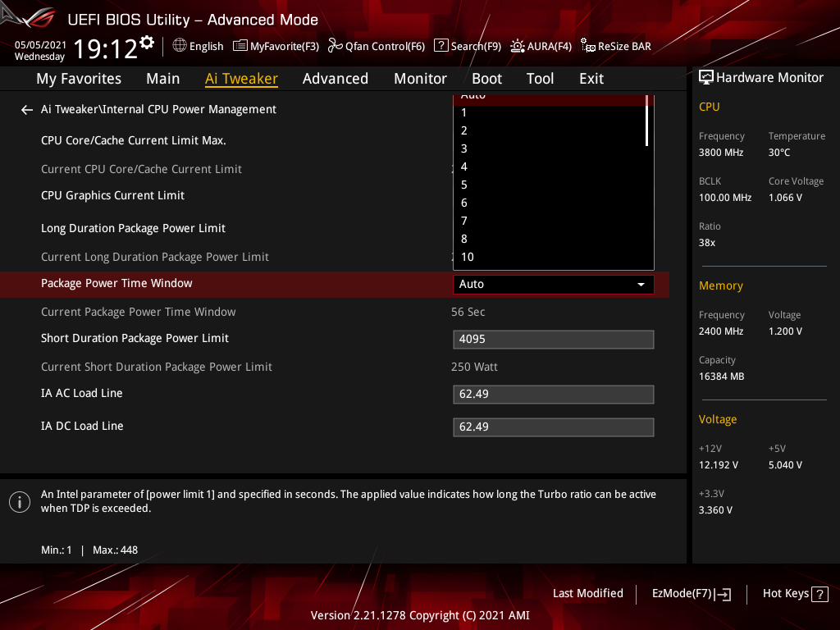
Task: Choose option 4 in the dropdown list
Action: coord(550,167)
